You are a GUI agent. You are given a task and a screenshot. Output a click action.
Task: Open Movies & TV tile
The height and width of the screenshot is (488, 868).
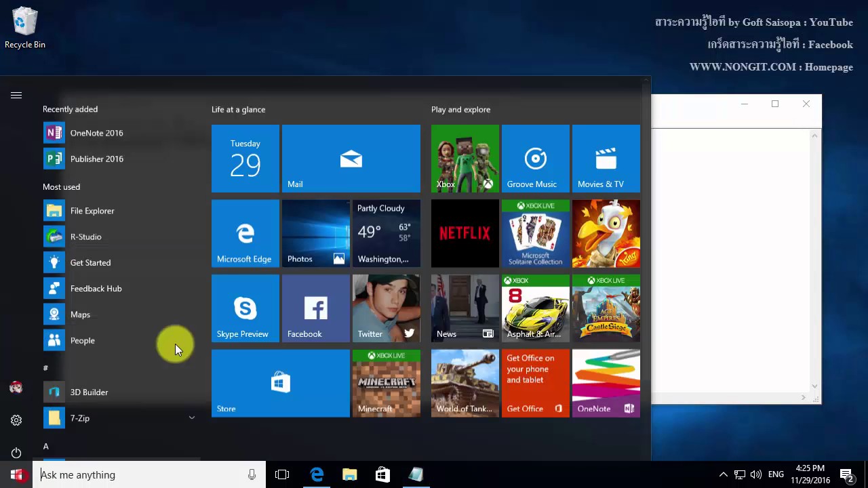tap(606, 159)
